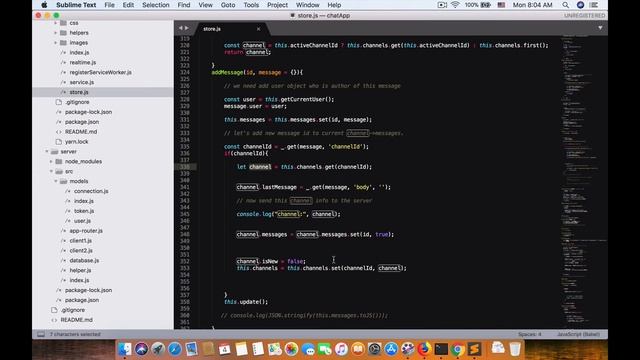
Task: Click line number 345 in gutter
Action: (185, 214)
